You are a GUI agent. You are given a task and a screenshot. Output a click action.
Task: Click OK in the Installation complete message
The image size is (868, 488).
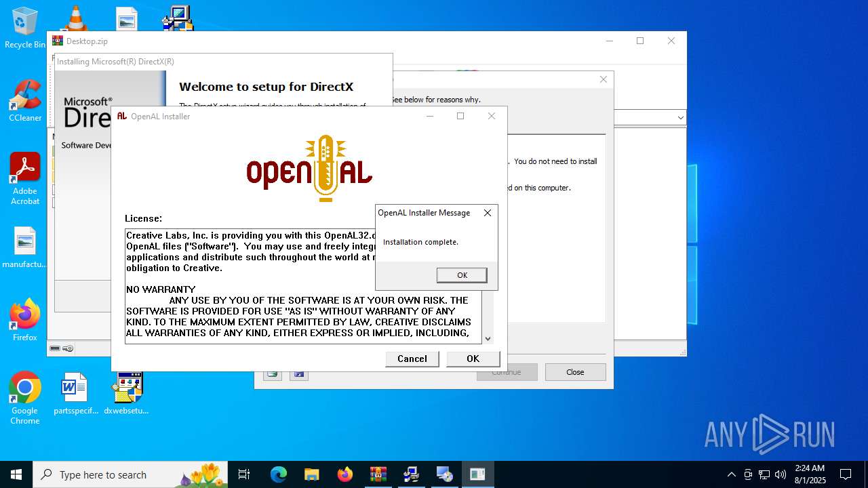[462, 275]
